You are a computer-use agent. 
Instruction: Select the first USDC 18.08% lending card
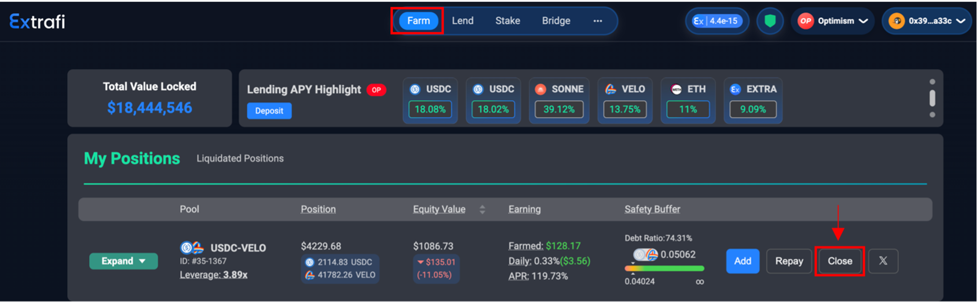pyautogui.click(x=430, y=100)
